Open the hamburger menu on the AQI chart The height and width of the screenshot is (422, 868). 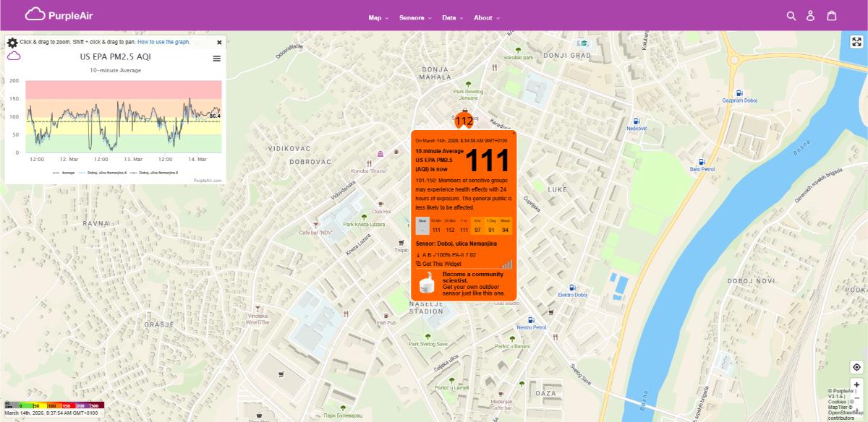[x=216, y=59]
